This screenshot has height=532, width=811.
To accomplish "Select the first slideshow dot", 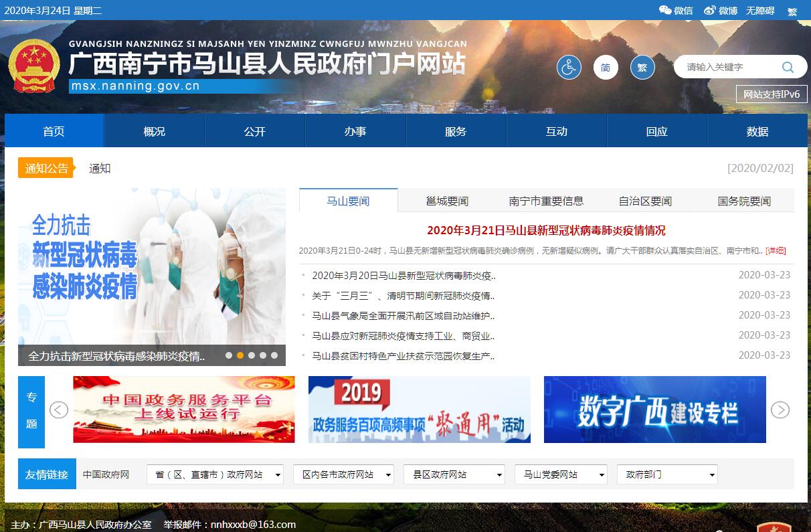I will 229,355.
